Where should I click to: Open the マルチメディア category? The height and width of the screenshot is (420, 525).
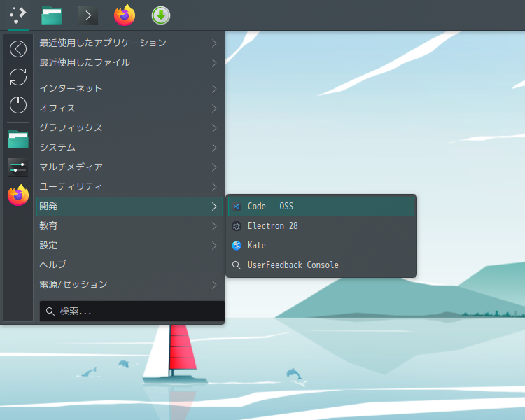129,167
